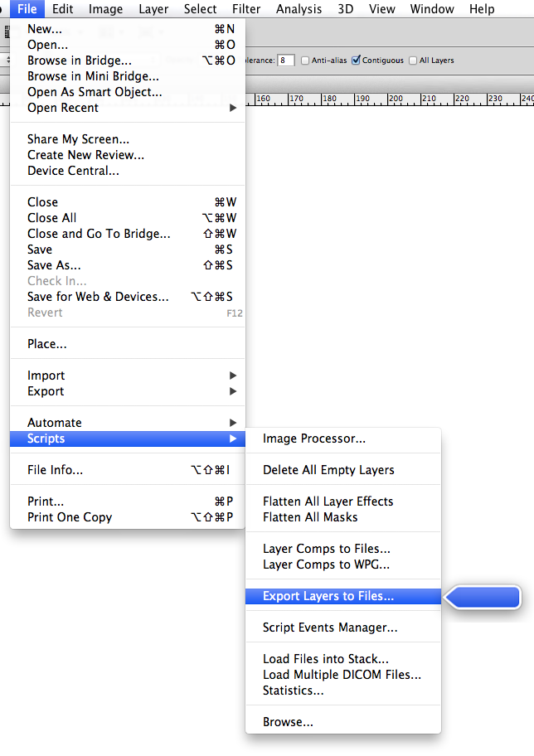Toggle the Anti-alias checkbox
The width and height of the screenshot is (534, 756).
[305, 61]
